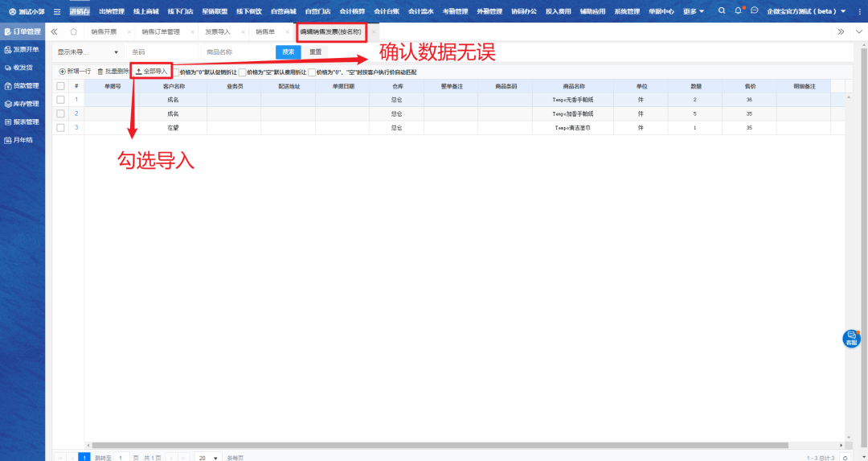The height and width of the screenshot is (461, 868).
Task: Open the 客服 customer service floating icon
Action: pos(851,339)
